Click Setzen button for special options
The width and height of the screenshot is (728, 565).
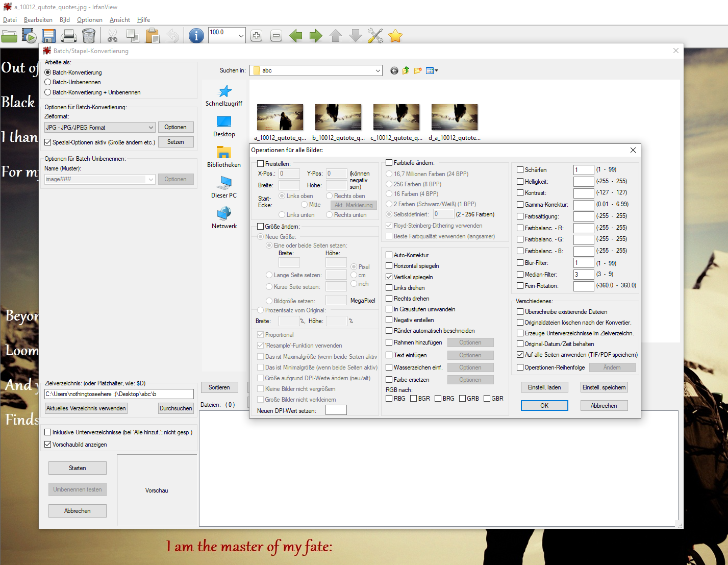click(x=175, y=142)
